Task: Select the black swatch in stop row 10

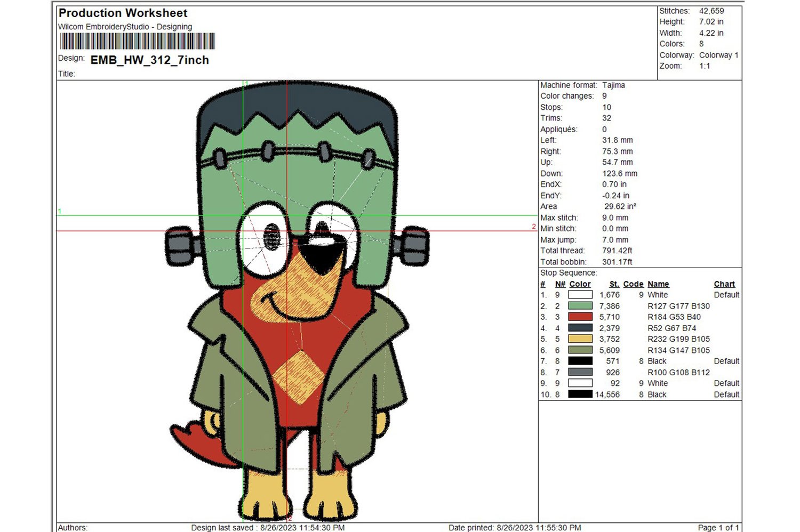Action: (x=580, y=394)
